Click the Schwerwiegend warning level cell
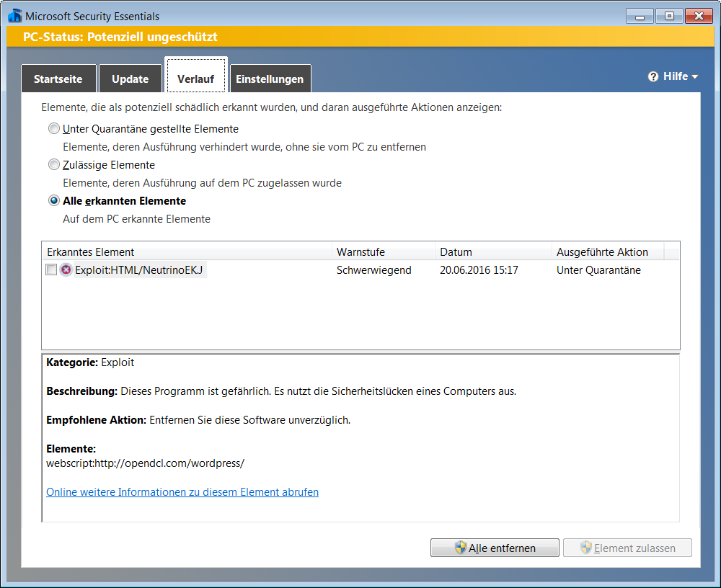This screenshot has width=721, height=588. (x=373, y=270)
